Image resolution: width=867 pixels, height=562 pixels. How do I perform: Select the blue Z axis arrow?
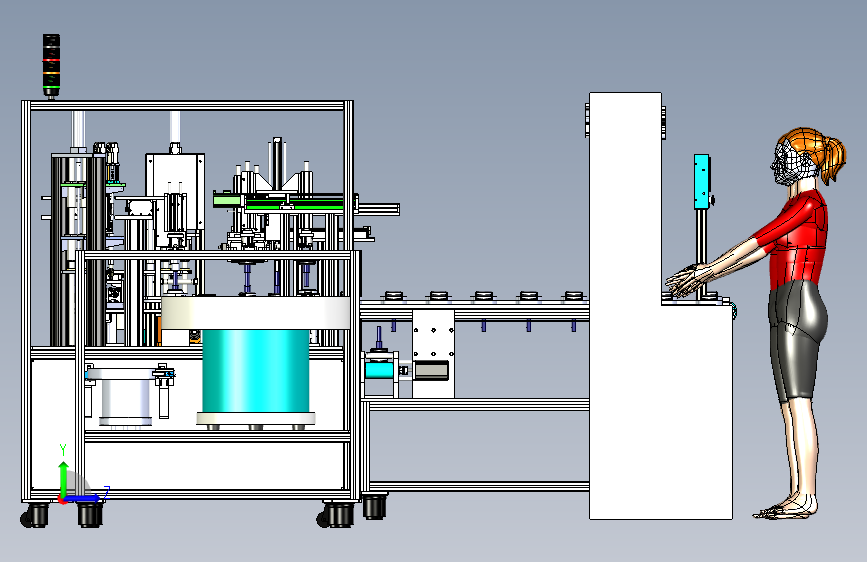click(84, 498)
